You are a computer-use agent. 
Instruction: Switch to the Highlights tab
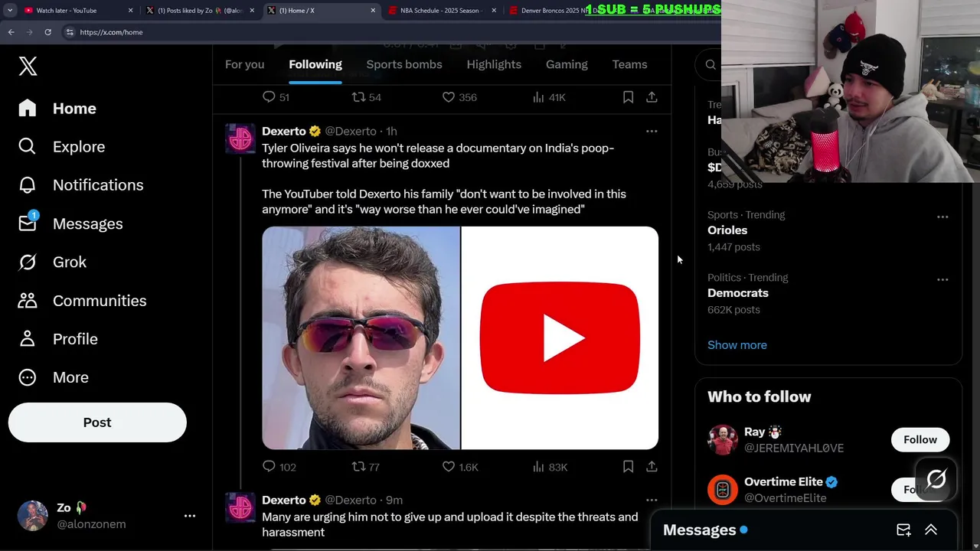tap(494, 64)
